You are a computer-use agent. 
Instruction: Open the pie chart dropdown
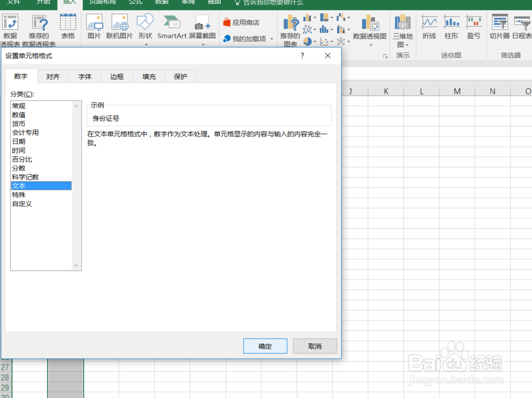tap(310, 41)
